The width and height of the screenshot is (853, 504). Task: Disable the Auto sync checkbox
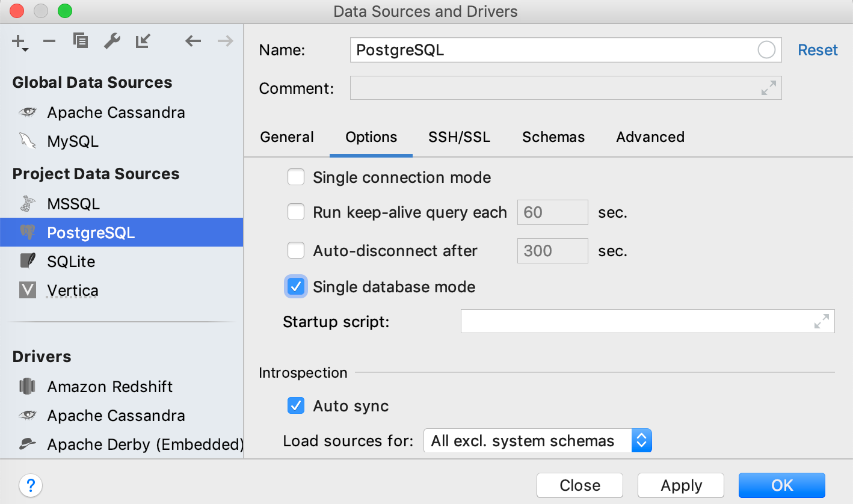click(296, 406)
